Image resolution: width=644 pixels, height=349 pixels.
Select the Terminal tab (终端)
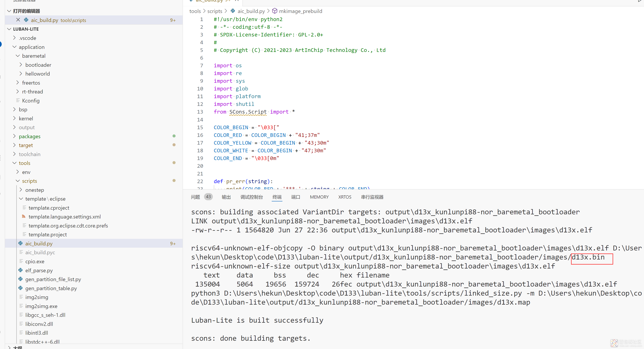(277, 197)
